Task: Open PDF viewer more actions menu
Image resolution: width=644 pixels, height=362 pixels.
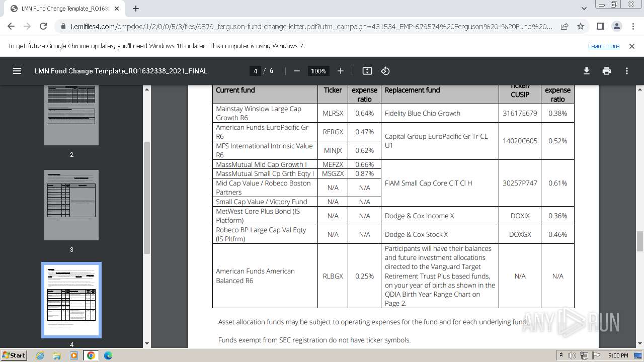Action: coord(627,71)
